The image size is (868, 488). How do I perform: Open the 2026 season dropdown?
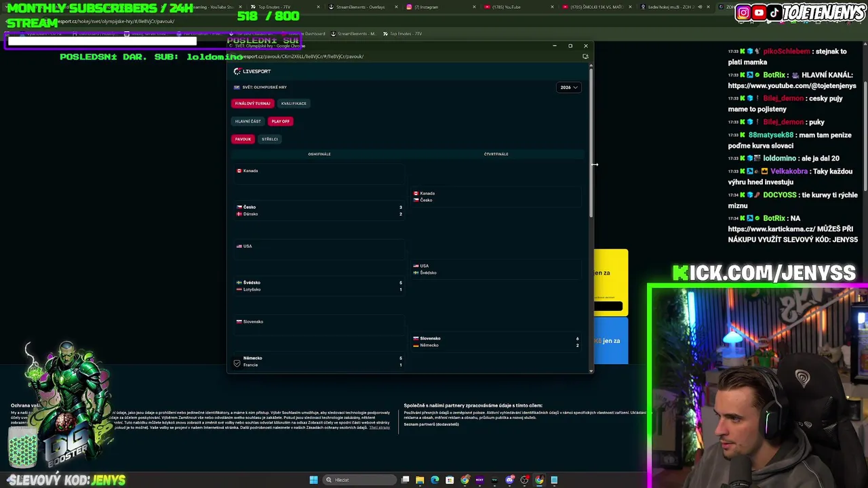[568, 87]
